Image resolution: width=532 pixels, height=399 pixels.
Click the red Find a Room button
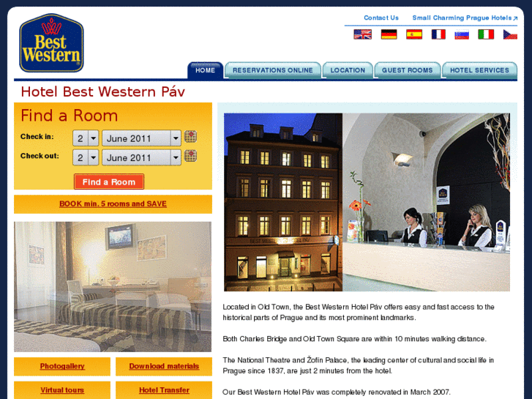[109, 182]
